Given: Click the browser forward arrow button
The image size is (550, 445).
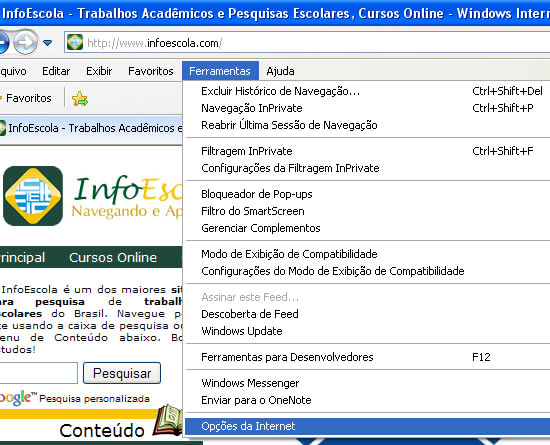Looking at the screenshot, I should [26, 43].
